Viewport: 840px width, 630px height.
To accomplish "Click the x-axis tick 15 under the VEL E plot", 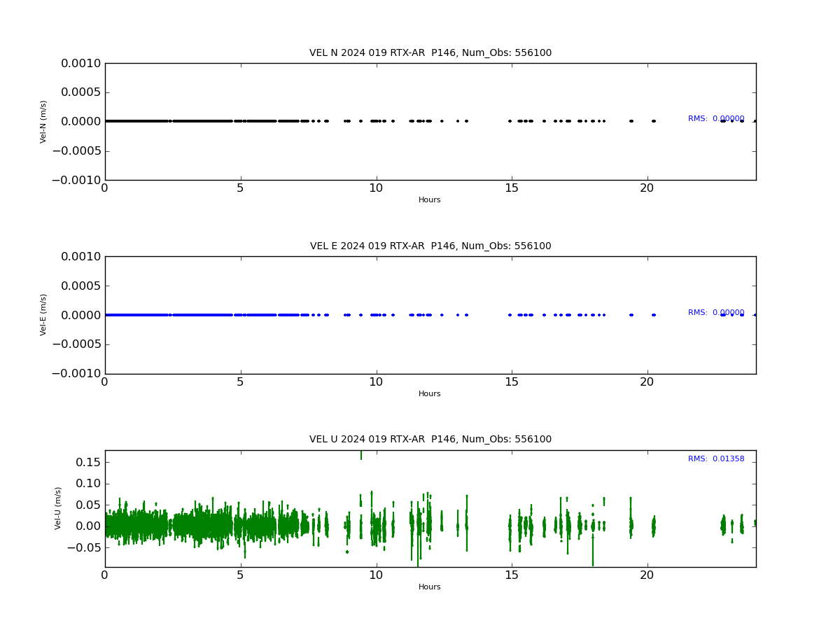I will pos(512,382).
